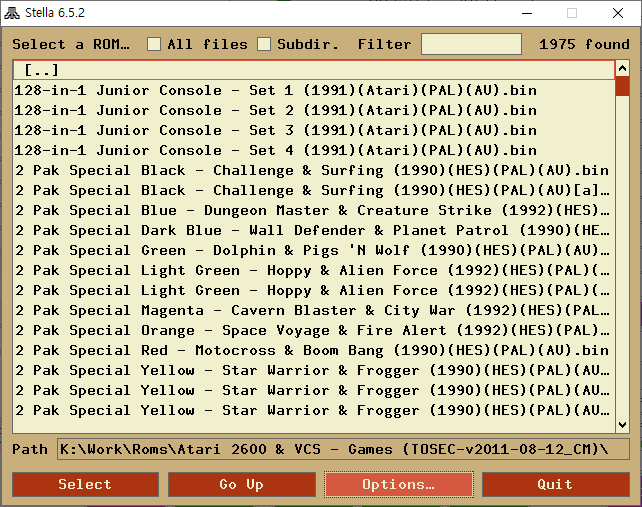Click the Go Up button

click(x=242, y=484)
